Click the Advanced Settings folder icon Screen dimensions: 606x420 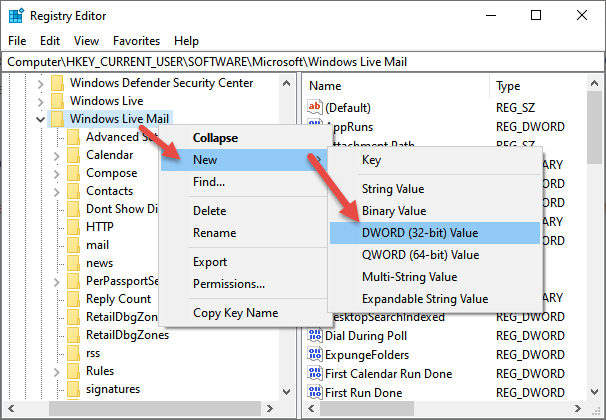click(73, 137)
